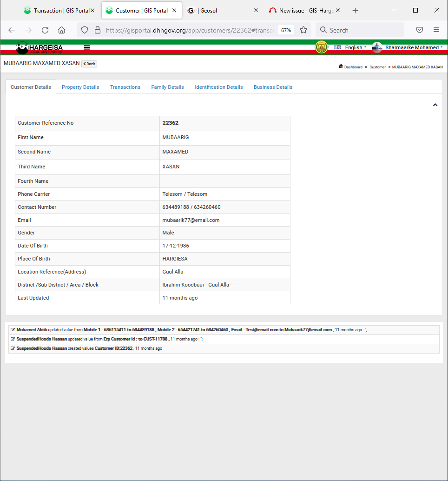Screen dimensions: 448x481
Task: Click customer reference number 22362
Action: pos(171,123)
